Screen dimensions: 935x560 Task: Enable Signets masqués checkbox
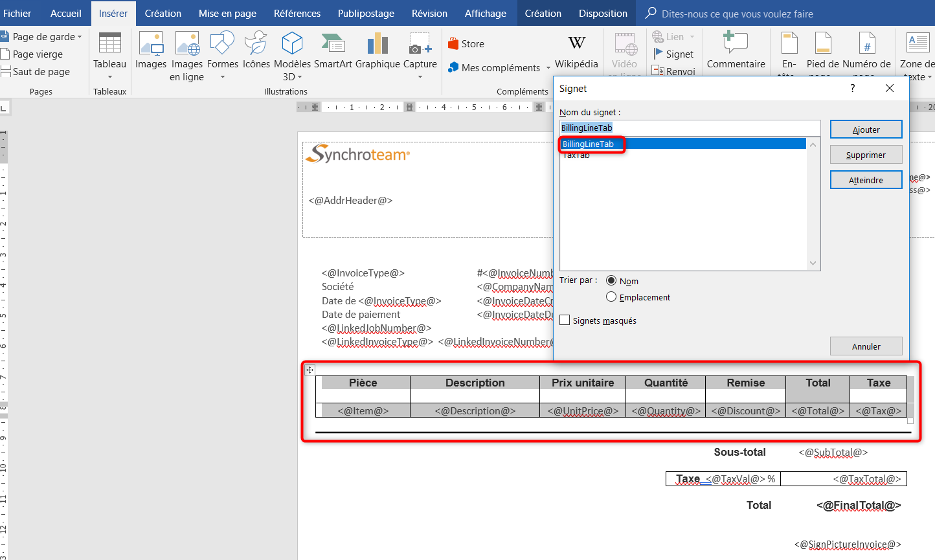coord(565,320)
